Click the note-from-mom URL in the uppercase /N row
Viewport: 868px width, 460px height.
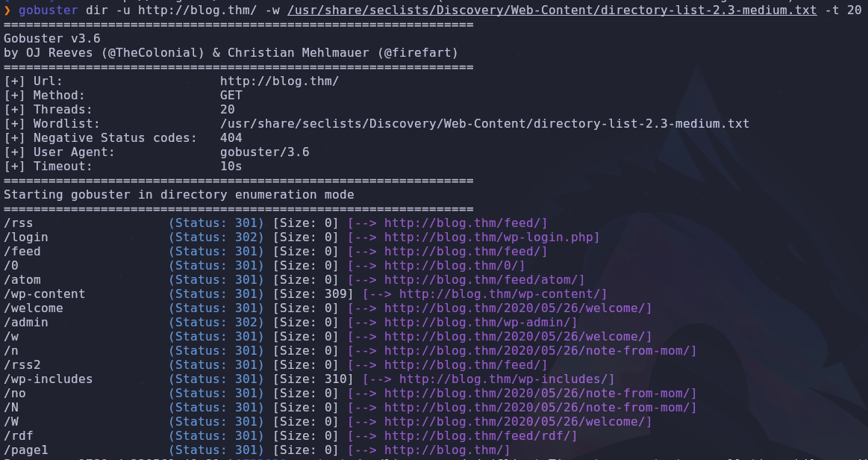point(537,408)
